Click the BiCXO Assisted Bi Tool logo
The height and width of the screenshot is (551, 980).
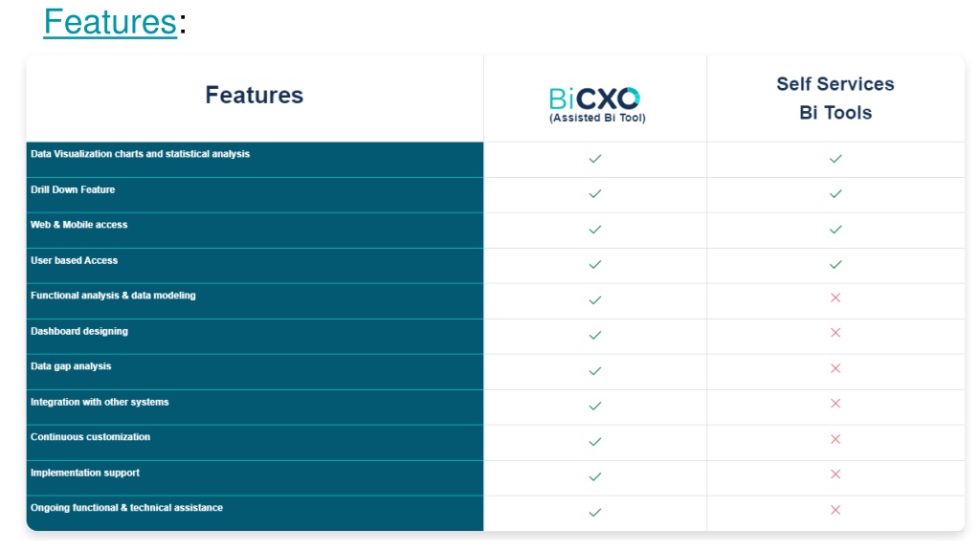[x=596, y=105]
